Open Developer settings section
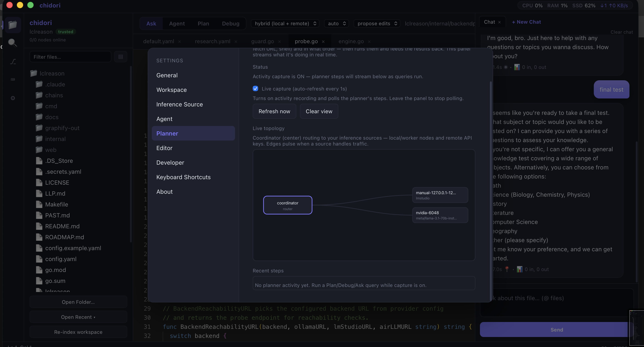The height and width of the screenshot is (347, 644). (x=193, y=162)
